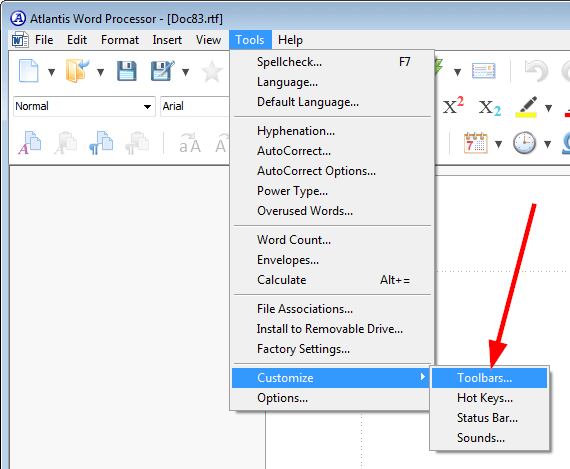
Task: Open the highlight color dropdown arrow
Action: coord(548,108)
